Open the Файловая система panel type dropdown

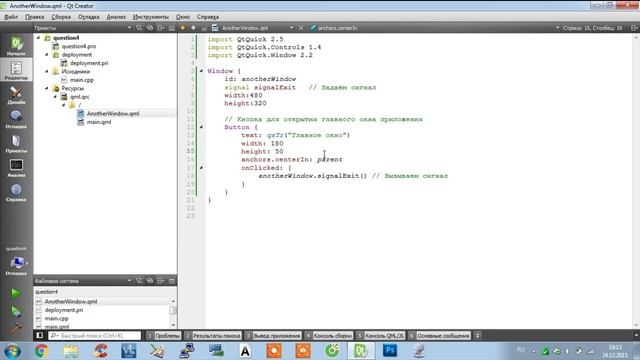(x=129, y=281)
